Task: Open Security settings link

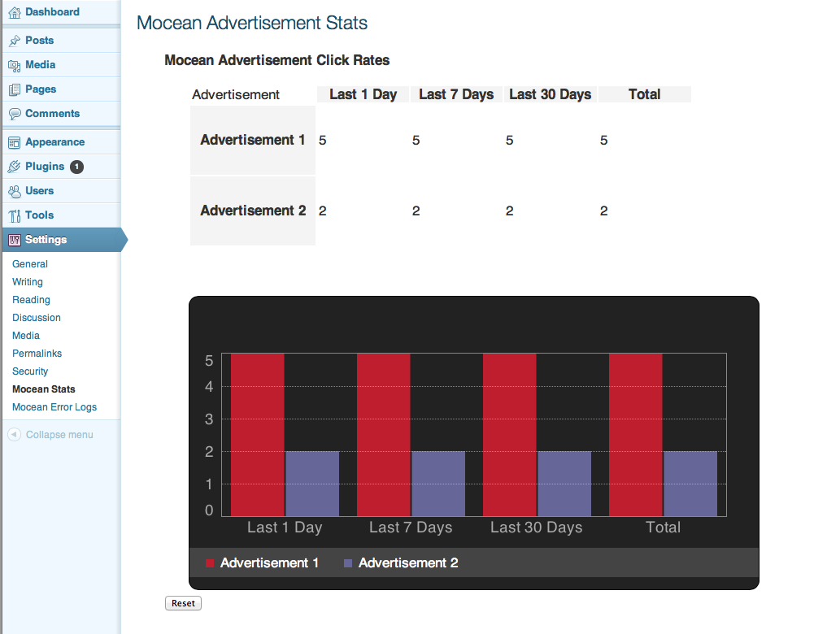Action: pyautogui.click(x=30, y=371)
